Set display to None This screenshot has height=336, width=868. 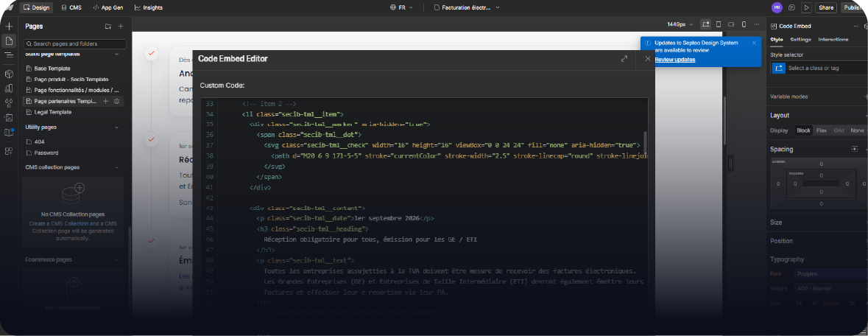(857, 130)
